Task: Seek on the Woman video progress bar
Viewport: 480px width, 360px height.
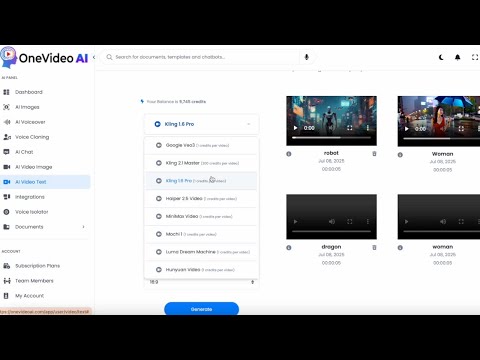Action: [x=442, y=138]
